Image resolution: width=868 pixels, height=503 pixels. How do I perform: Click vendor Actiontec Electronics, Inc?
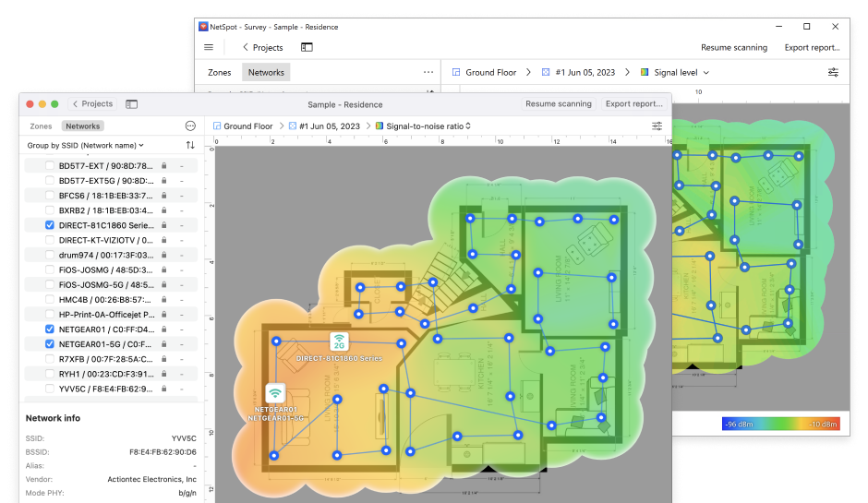point(151,479)
